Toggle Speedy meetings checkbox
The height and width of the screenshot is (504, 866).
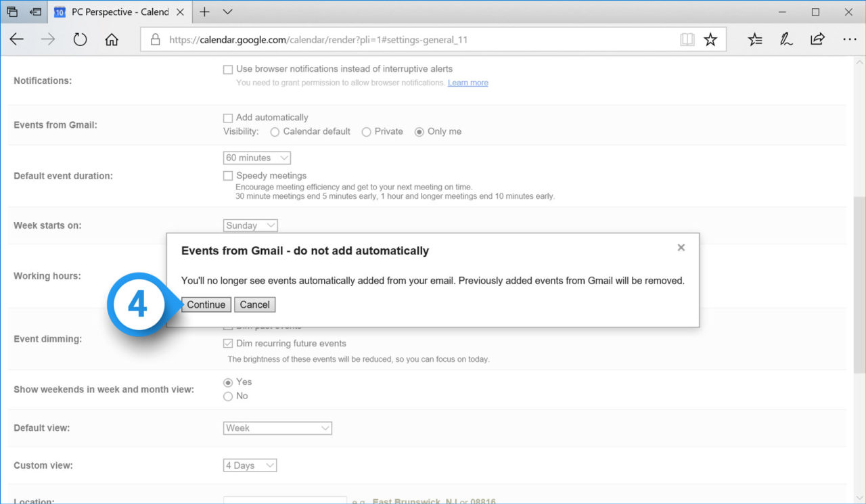point(228,176)
